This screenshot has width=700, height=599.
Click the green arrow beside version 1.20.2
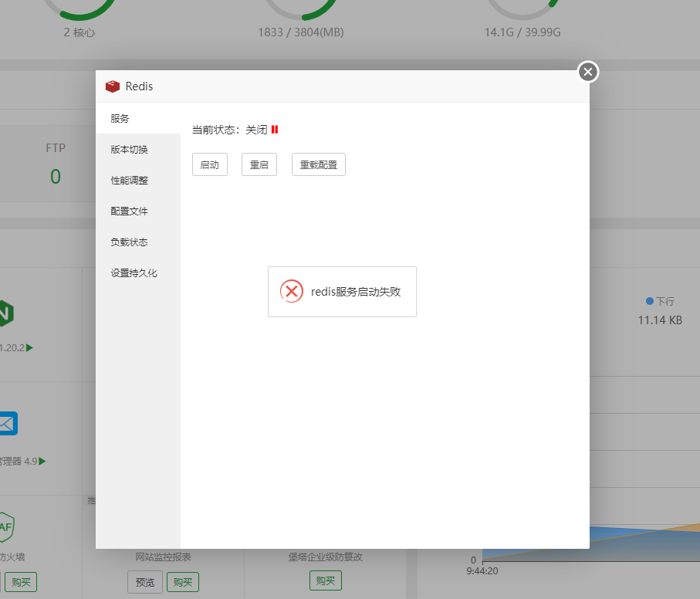[29, 347]
